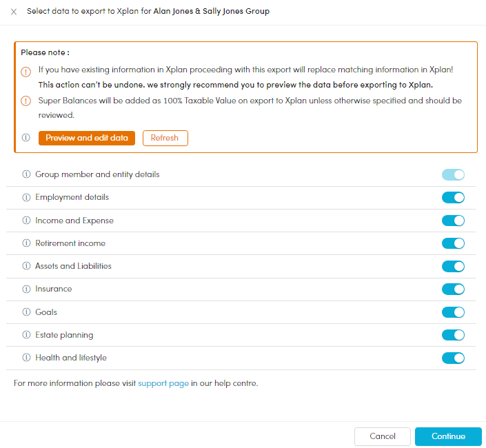Click info icon beside Insurance

[x=26, y=289]
